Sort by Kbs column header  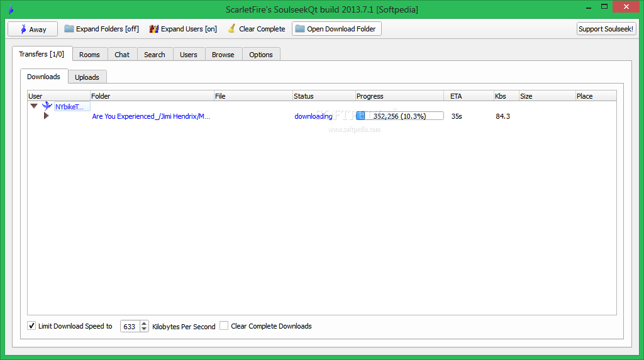(x=506, y=96)
